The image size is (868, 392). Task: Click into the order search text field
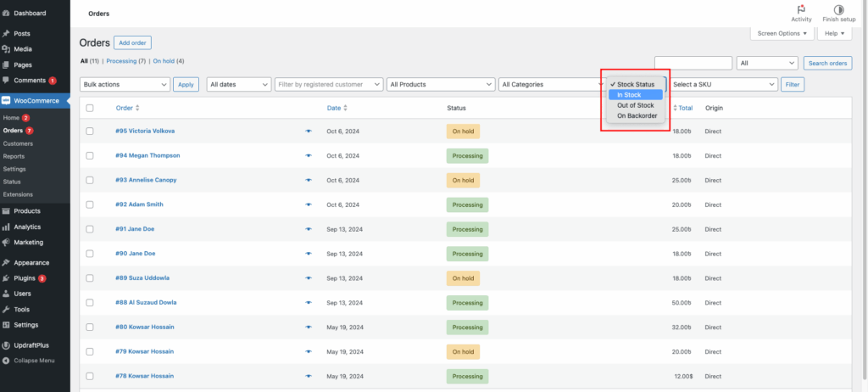click(x=693, y=63)
